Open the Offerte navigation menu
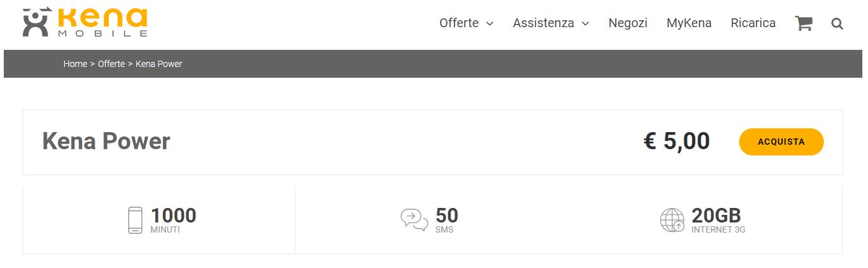Screen dimensions: 868x268 [459, 23]
